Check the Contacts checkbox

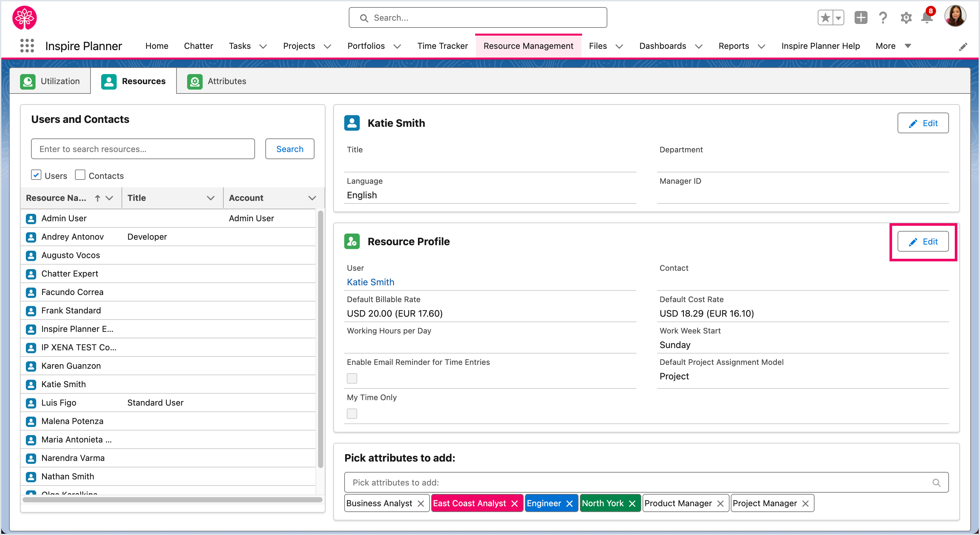pyautogui.click(x=80, y=175)
